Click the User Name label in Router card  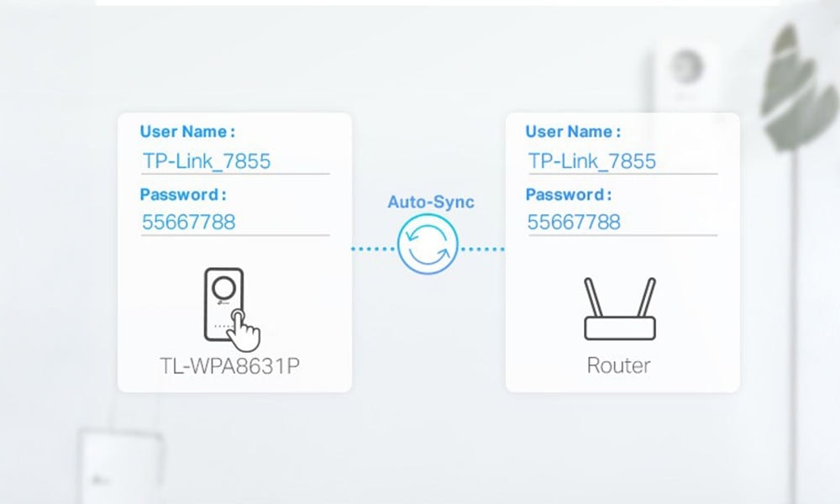coord(573,132)
